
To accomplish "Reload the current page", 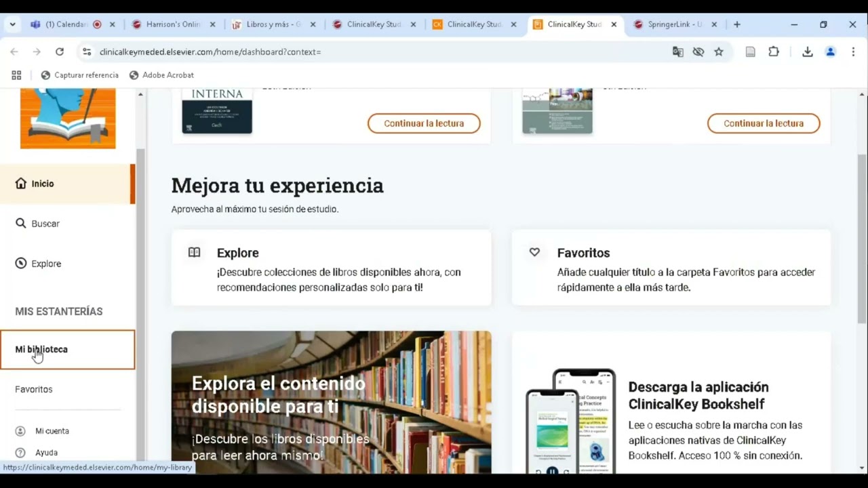I will (x=60, y=52).
